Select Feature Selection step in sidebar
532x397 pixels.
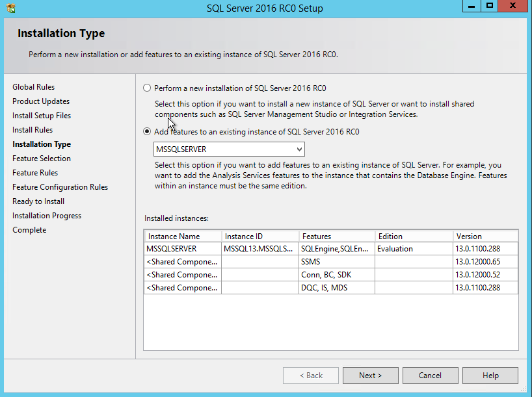click(x=42, y=159)
